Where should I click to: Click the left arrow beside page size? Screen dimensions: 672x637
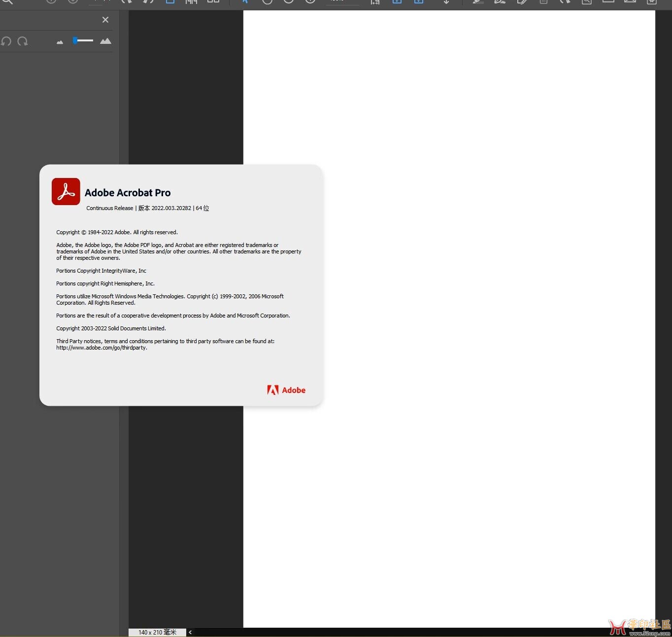[190, 632]
